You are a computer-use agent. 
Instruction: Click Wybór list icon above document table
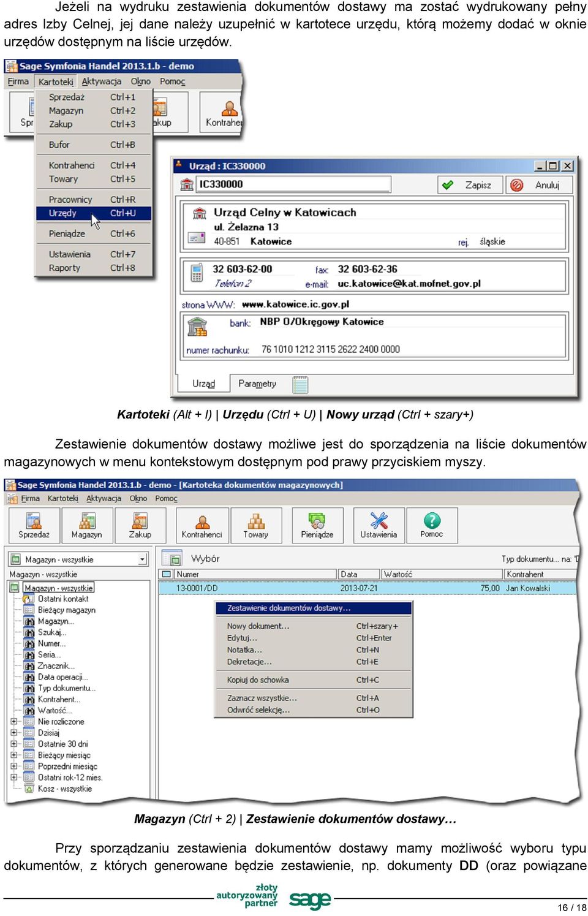[x=171, y=559]
